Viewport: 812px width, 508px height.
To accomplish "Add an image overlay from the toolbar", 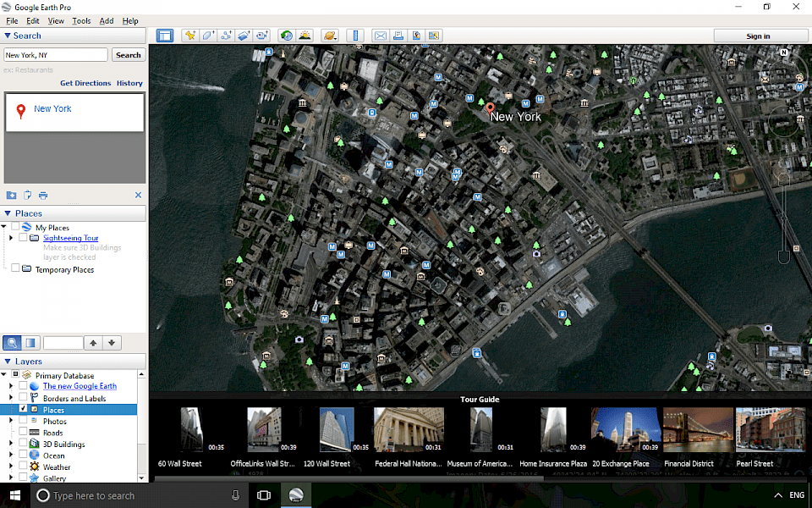I will pos(244,36).
